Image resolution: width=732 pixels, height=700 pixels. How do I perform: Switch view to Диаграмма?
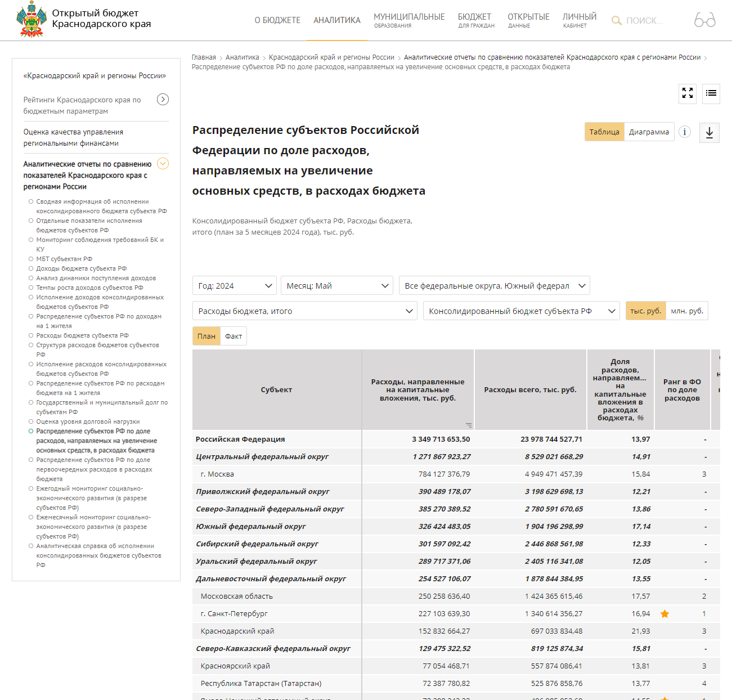[x=649, y=132]
